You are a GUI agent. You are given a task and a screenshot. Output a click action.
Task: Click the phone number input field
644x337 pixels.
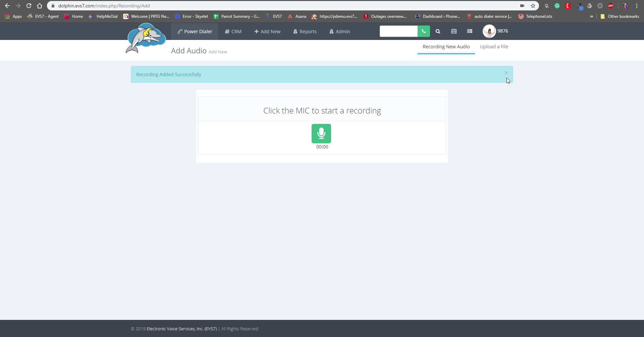coord(398,31)
